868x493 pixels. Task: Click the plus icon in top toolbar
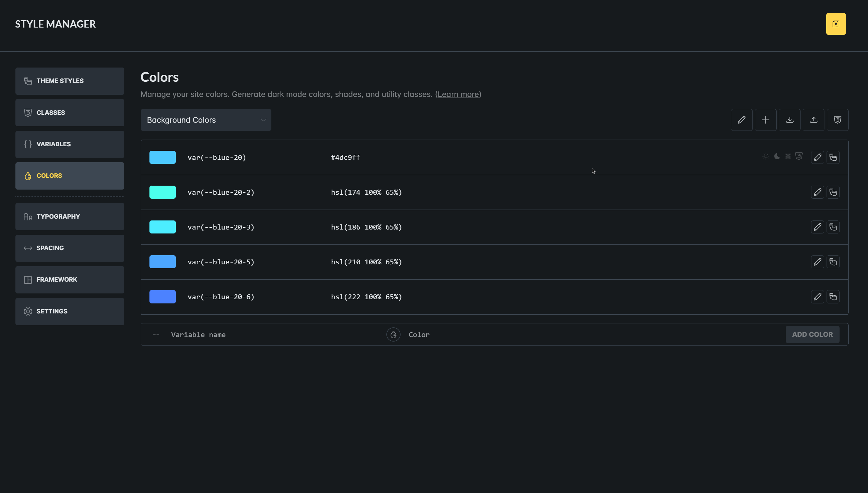[x=765, y=120]
